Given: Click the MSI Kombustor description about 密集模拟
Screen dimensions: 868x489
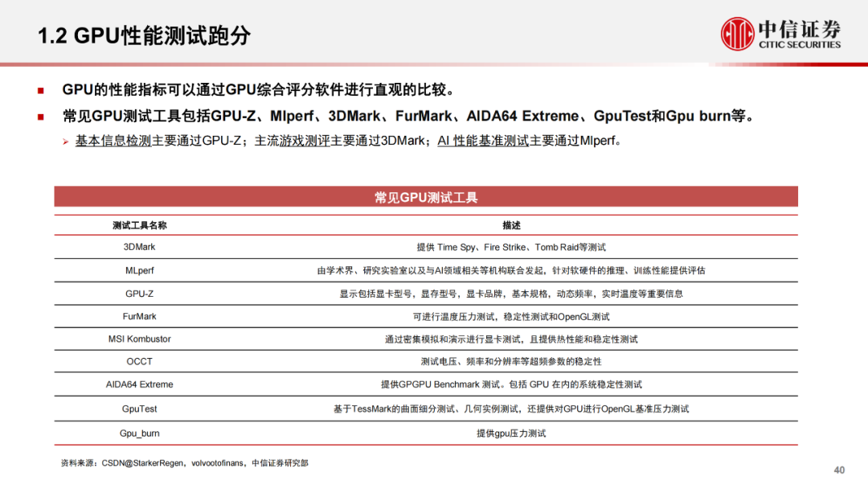Looking at the screenshot, I should pyautogui.click(x=511, y=339).
